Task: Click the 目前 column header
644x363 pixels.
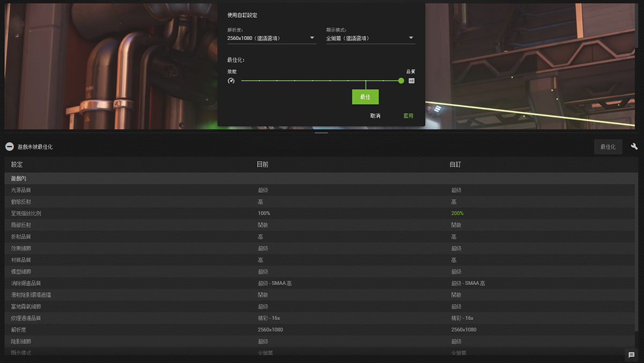Action: [x=262, y=164]
